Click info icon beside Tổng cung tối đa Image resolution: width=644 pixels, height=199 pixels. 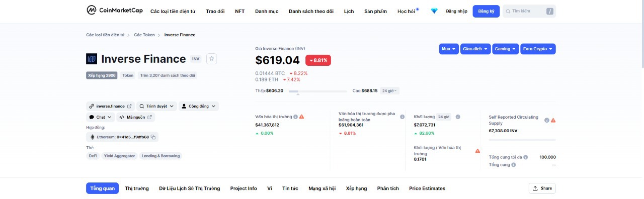tap(525, 157)
